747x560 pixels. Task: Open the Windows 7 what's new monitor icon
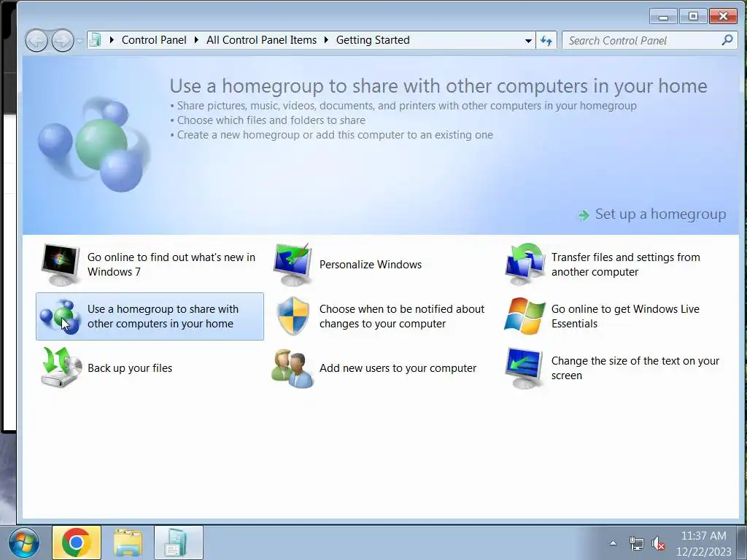61,264
